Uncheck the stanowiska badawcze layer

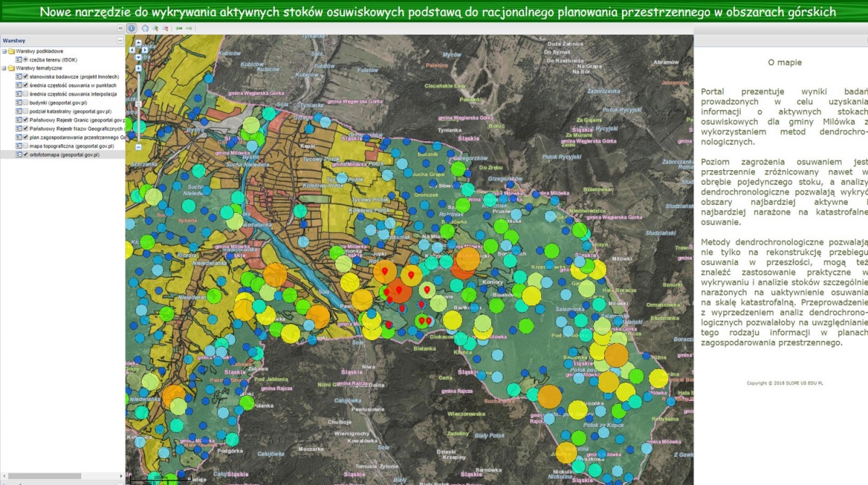(25, 76)
